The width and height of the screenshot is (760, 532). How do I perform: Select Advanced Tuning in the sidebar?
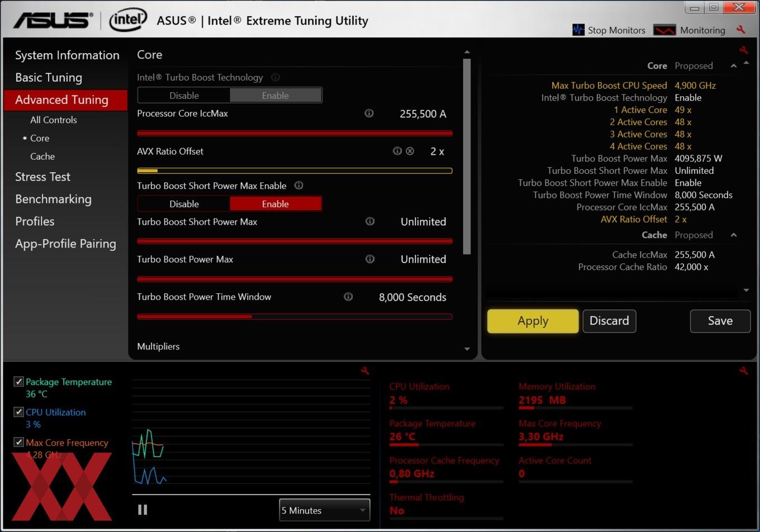tap(65, 100)
